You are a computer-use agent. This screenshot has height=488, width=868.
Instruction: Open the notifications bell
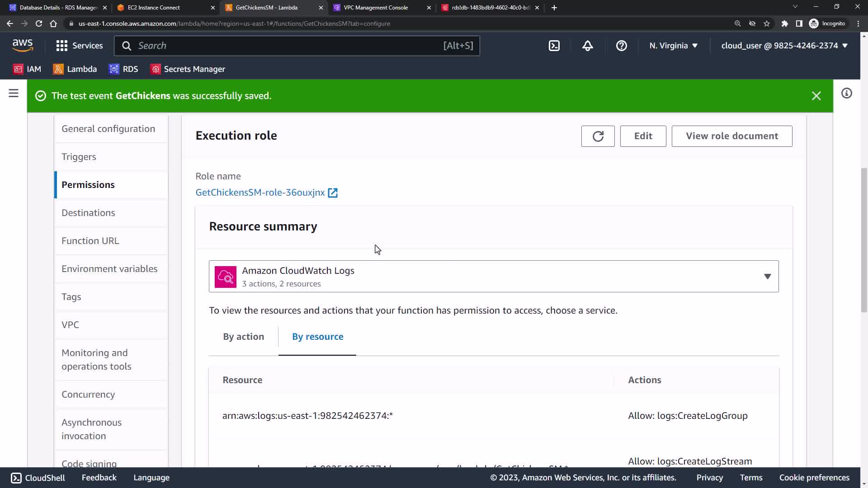pyautogui.click(x=587, y=46)
